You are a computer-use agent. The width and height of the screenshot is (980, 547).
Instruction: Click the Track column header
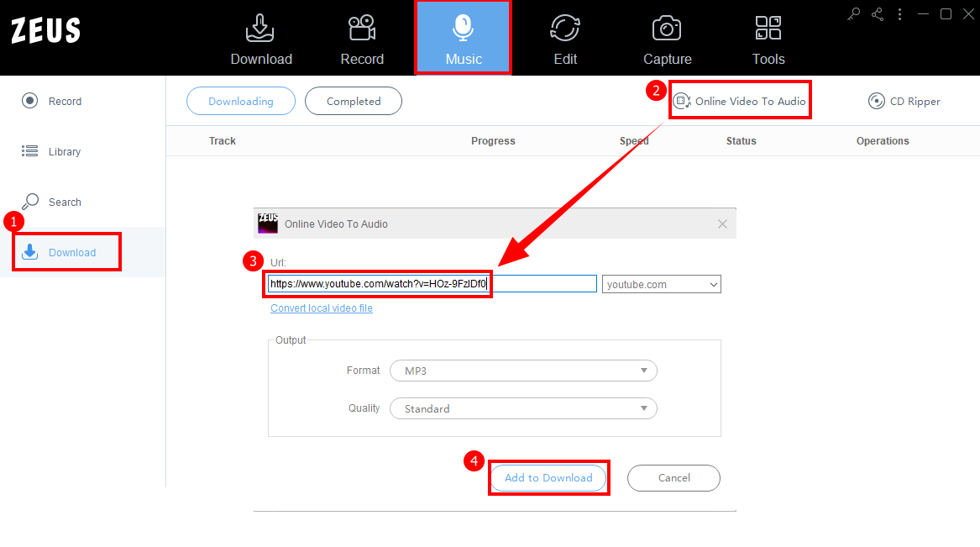click(223, 141)
